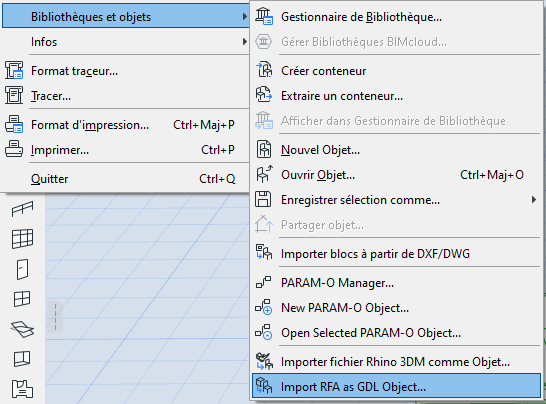The width and height of the screenshot is (546, 404).
Task: Click the Format traceur plotter icon
Action: [14, 70]
